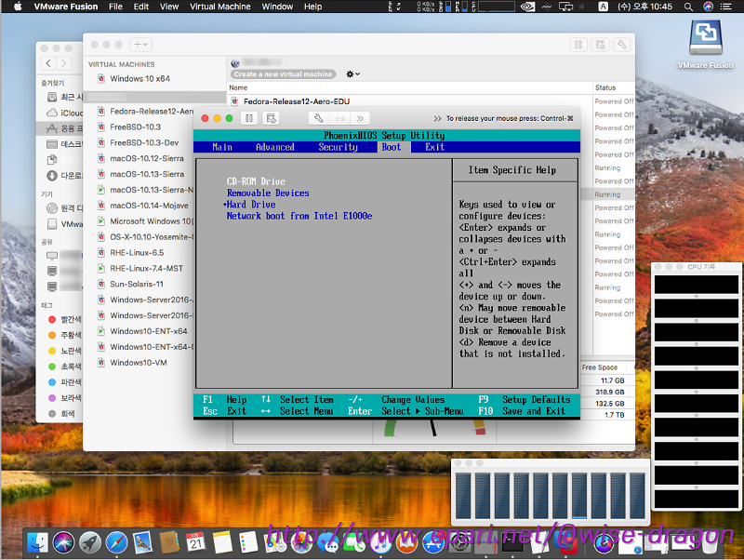Open the gear action dropdown in the library

click(x=352, y=74)
